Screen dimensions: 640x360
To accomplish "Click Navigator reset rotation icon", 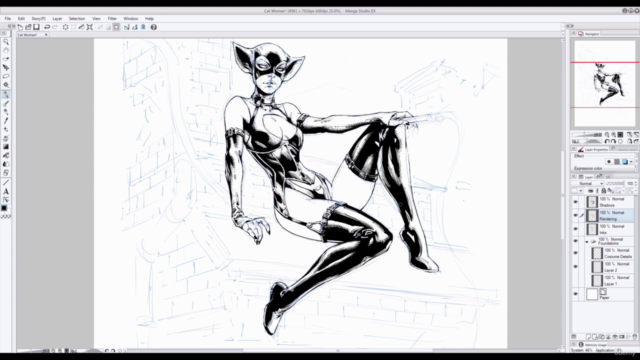I will click(620, 141).
